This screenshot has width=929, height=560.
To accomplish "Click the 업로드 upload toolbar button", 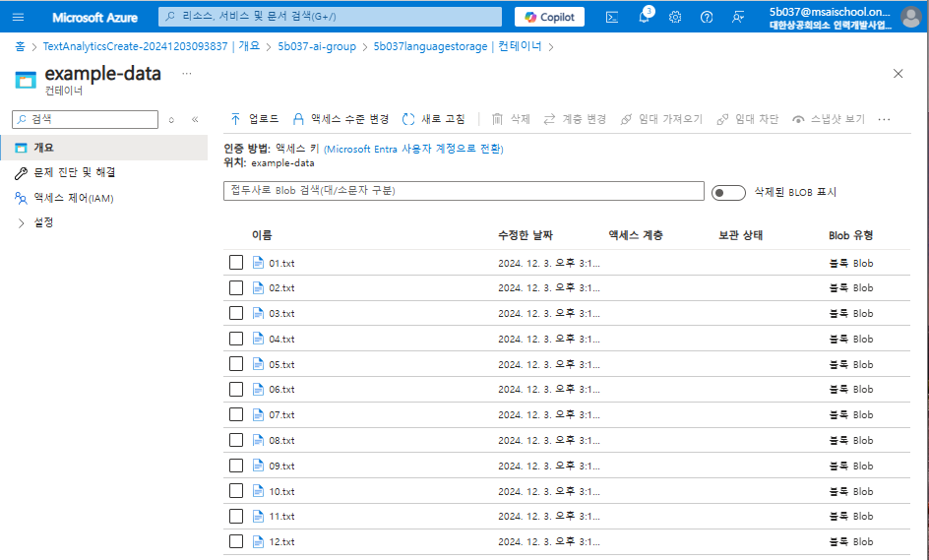I will (x=255, y=119).
